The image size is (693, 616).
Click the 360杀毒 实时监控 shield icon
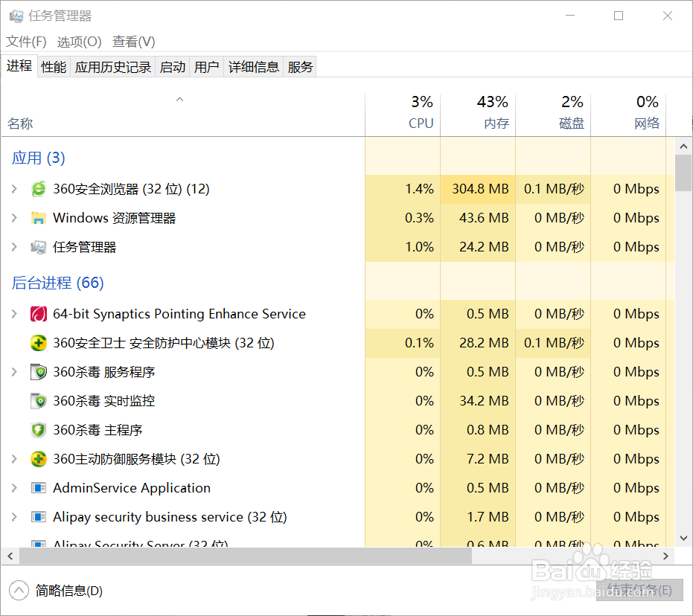pyautogui.click(x=38, y=401)
